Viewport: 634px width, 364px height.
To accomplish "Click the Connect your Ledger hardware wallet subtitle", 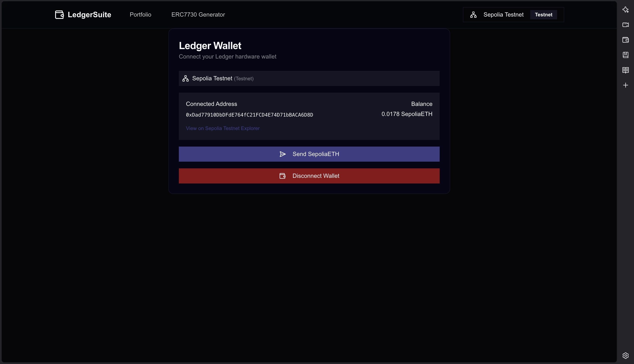I will 227,56.
